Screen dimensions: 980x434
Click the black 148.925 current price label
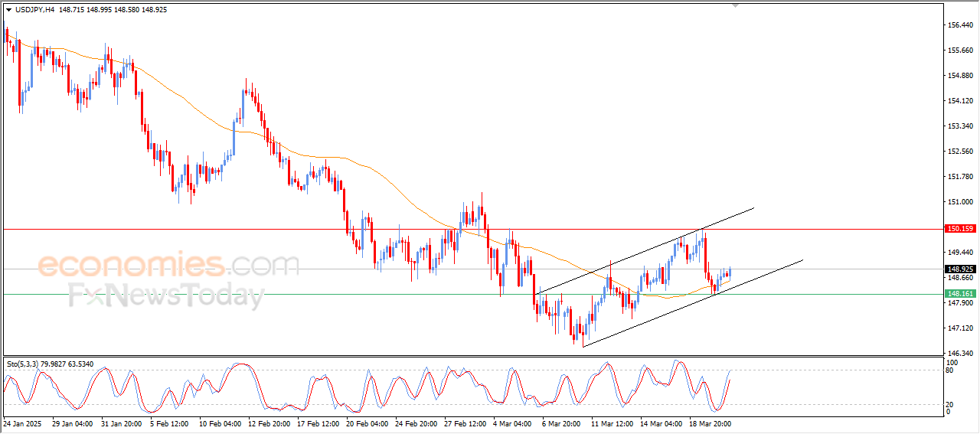(x=960, y=269)
